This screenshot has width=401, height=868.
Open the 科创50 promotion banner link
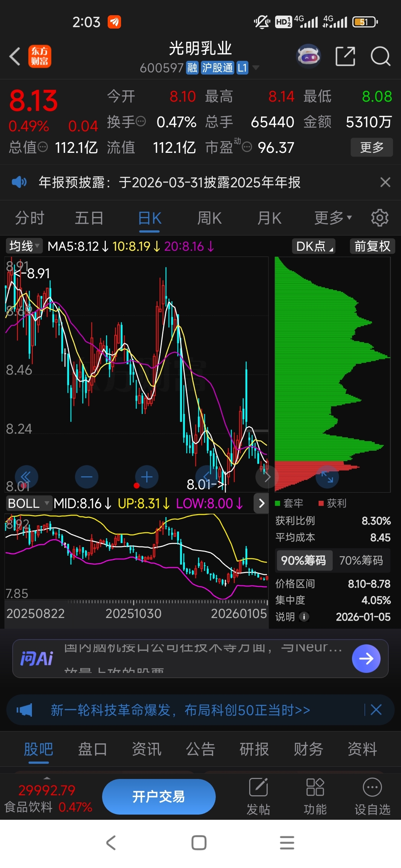pyautogui.click(x=180, y=710)
